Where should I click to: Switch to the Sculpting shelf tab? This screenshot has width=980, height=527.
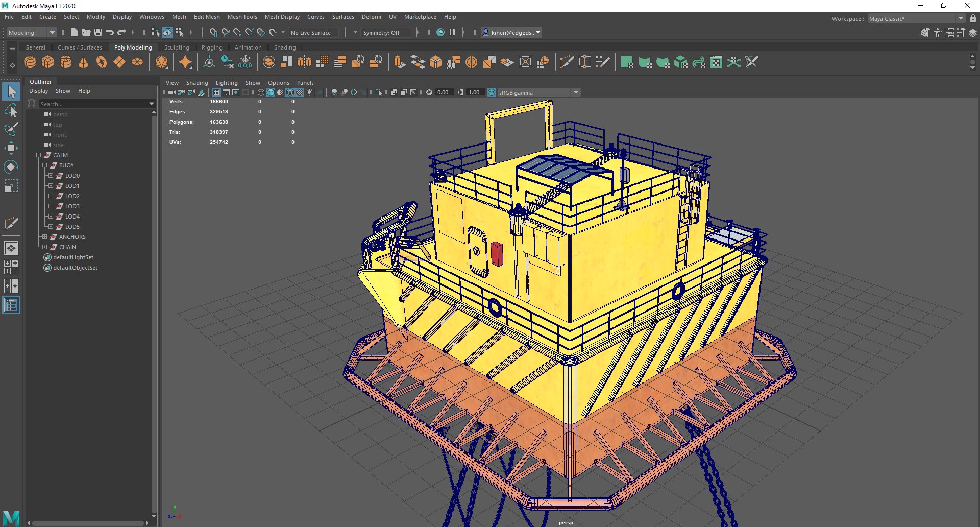[177, 47]
